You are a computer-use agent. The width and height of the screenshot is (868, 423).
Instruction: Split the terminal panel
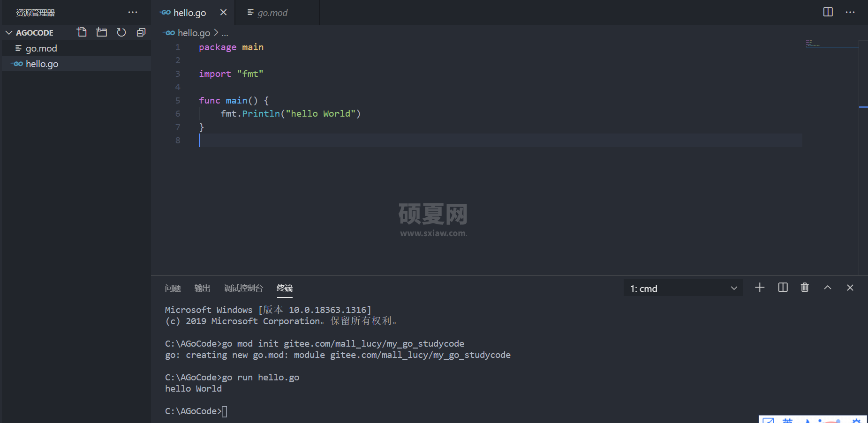click(x=783, y=288)
